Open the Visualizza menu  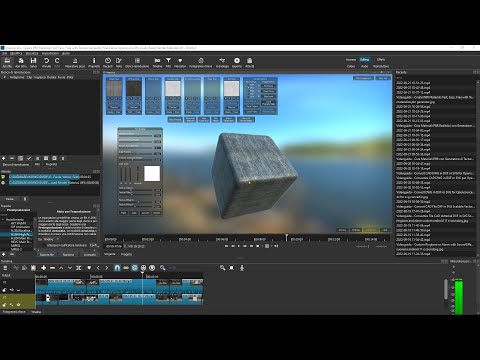click(x=32, y=53)
